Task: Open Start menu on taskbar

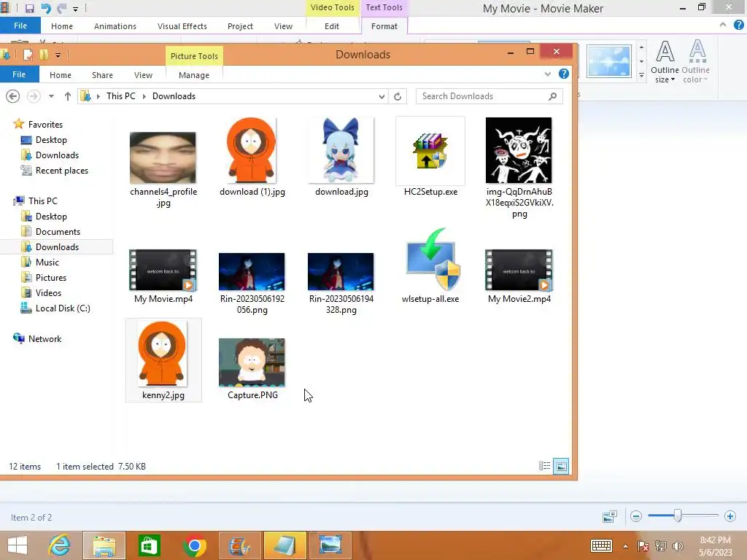Action: click(18, 545)
